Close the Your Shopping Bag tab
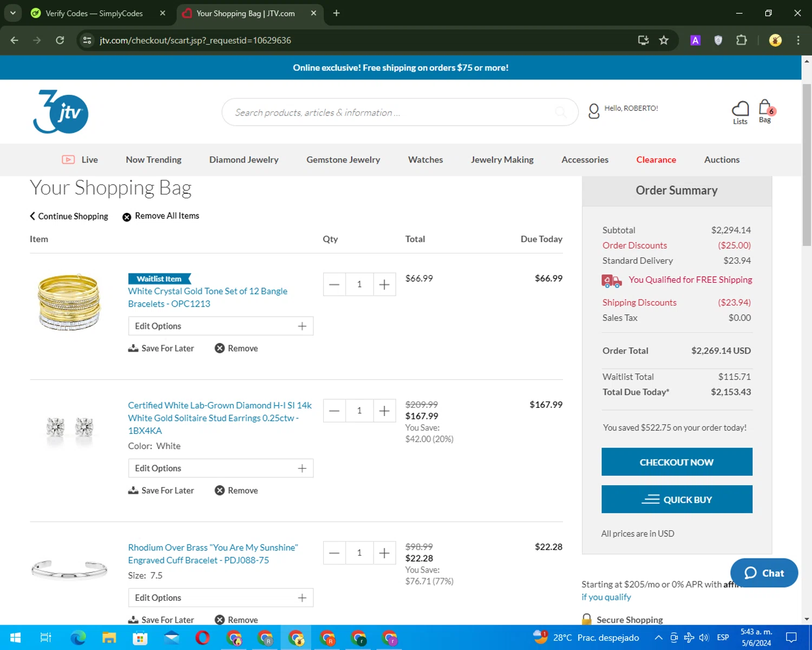This screenshot has width=812, height=650. coord(313,13)
